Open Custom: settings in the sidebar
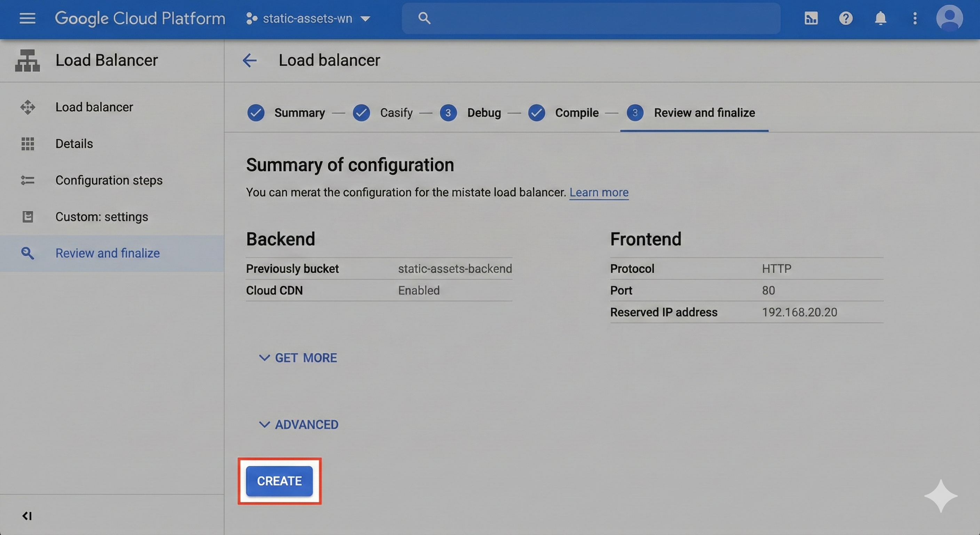 point(102,217)
